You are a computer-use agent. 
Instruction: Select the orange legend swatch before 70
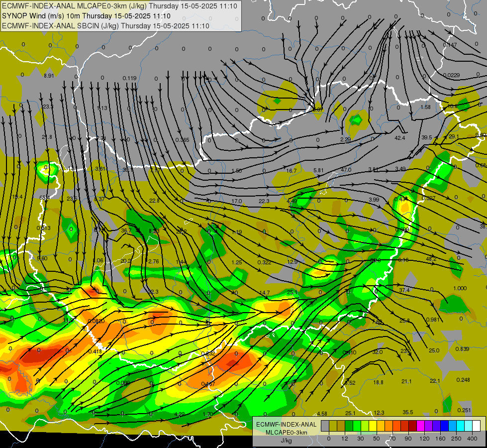point(389,426)
